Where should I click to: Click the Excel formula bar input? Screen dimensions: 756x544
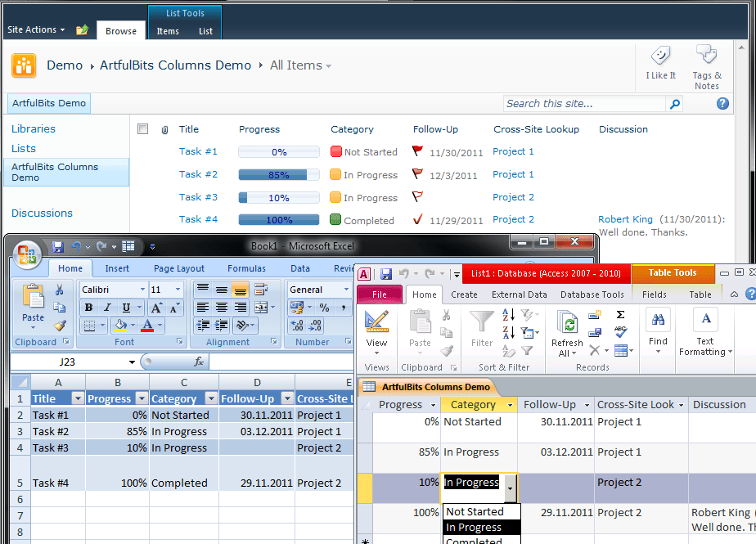tap(281, 362)
